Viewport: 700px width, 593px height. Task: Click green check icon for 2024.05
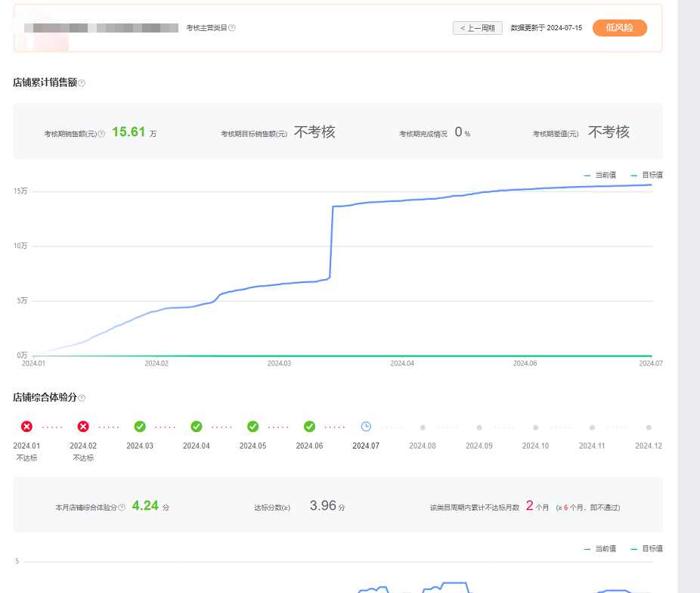(x=253, y=427)
